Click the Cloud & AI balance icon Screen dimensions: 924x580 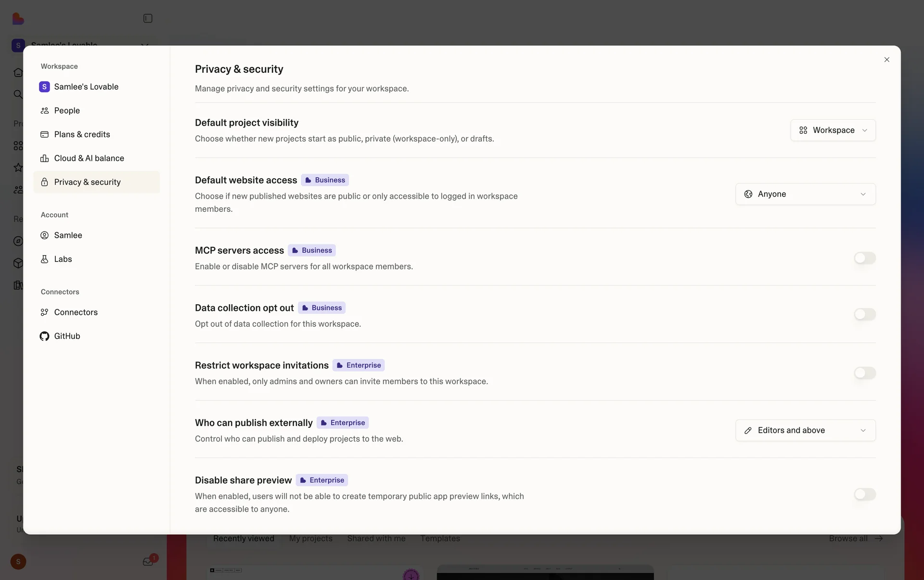click(x=44, y=158)
